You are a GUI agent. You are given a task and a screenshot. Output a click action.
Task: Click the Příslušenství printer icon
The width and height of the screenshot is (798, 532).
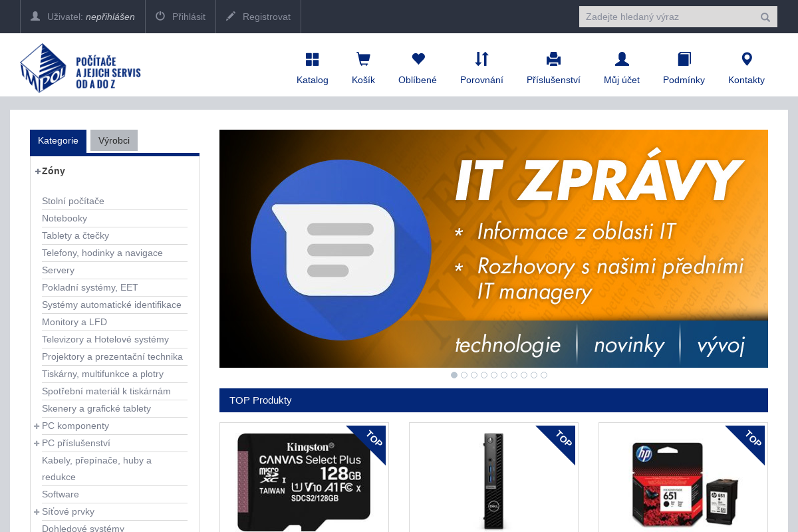point(553,59)
